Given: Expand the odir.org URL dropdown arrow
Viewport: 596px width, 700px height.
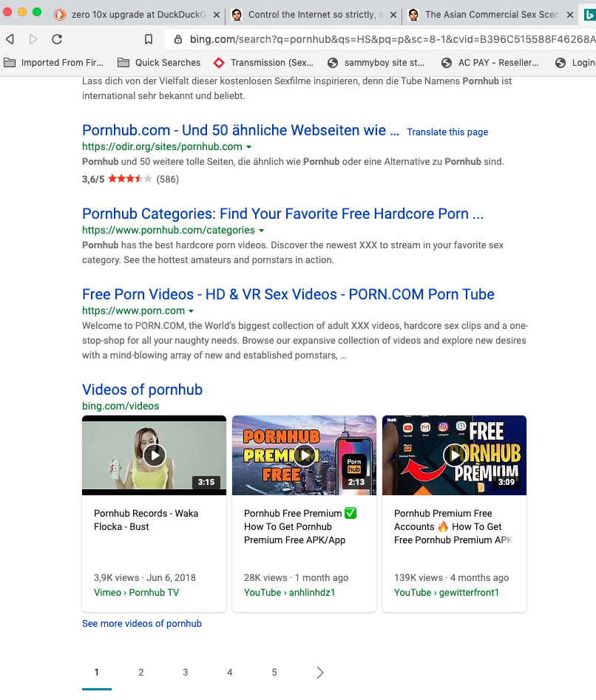Looking at the screenshot, I should click(249, 147).
